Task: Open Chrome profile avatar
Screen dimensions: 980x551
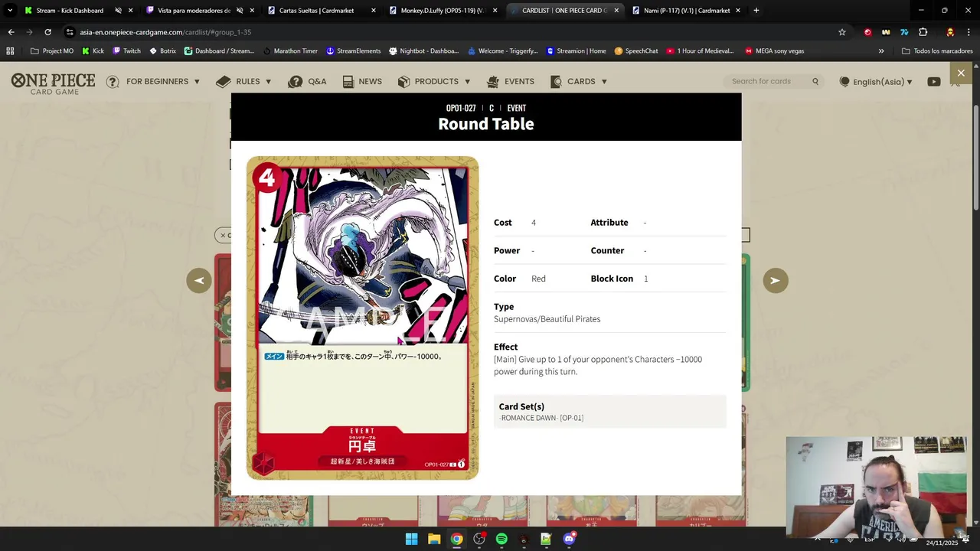Action: tap(950, 32)
